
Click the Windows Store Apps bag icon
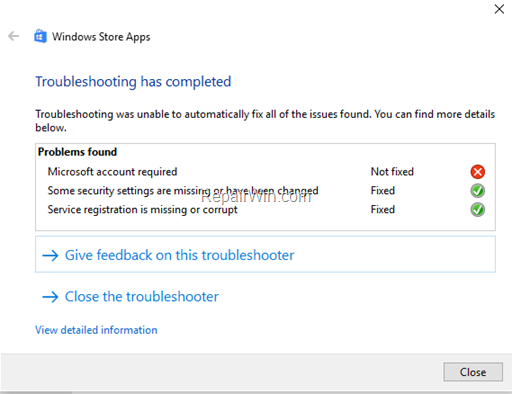click(40, 36)
